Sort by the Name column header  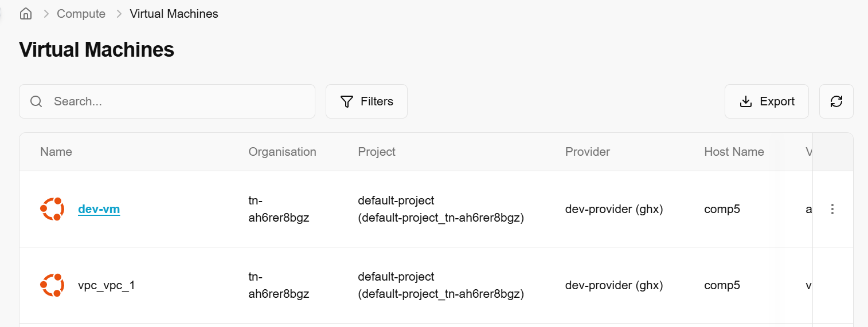click(x=56, y=152)
